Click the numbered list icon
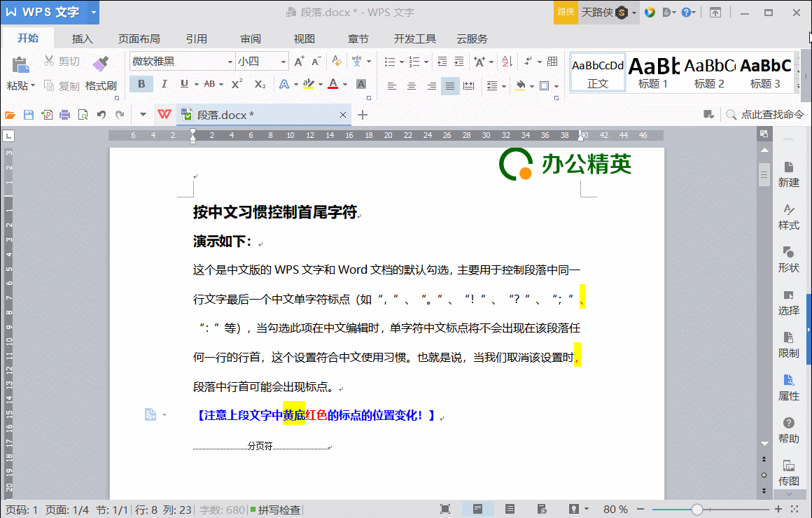The image size is (812, 518). pos(414,62)
